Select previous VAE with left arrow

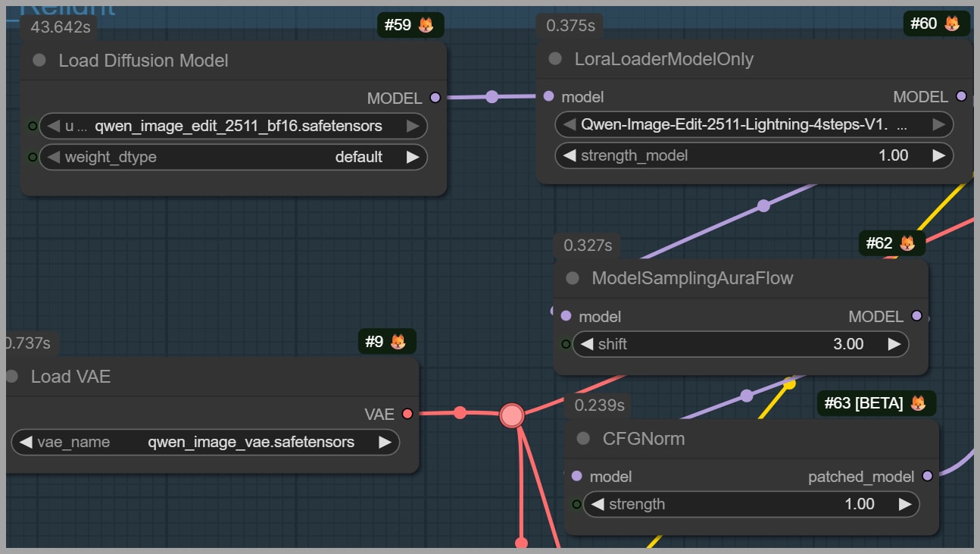(x=26, y=442)
